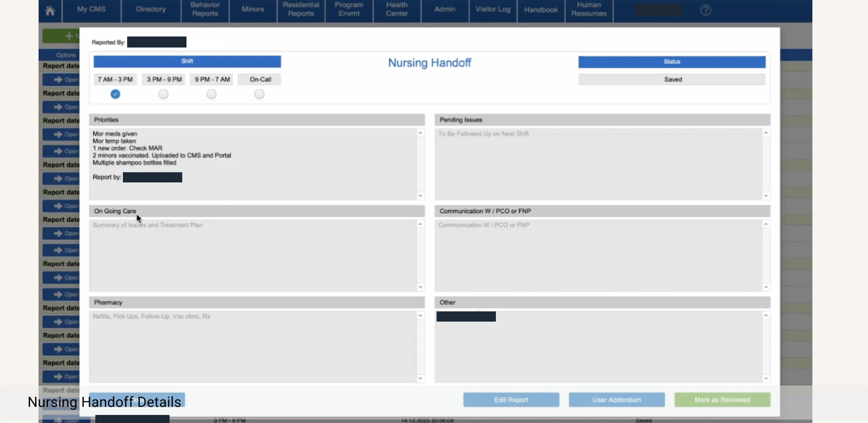Viewport: 868px width, 423px height.
Task: Click into the Pending Issues text area
Action: (598, 164)
